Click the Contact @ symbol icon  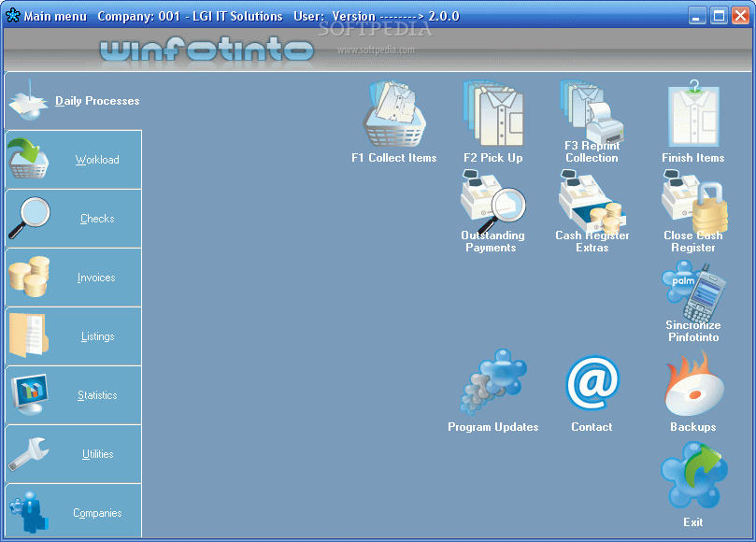(x=592, y=384)
